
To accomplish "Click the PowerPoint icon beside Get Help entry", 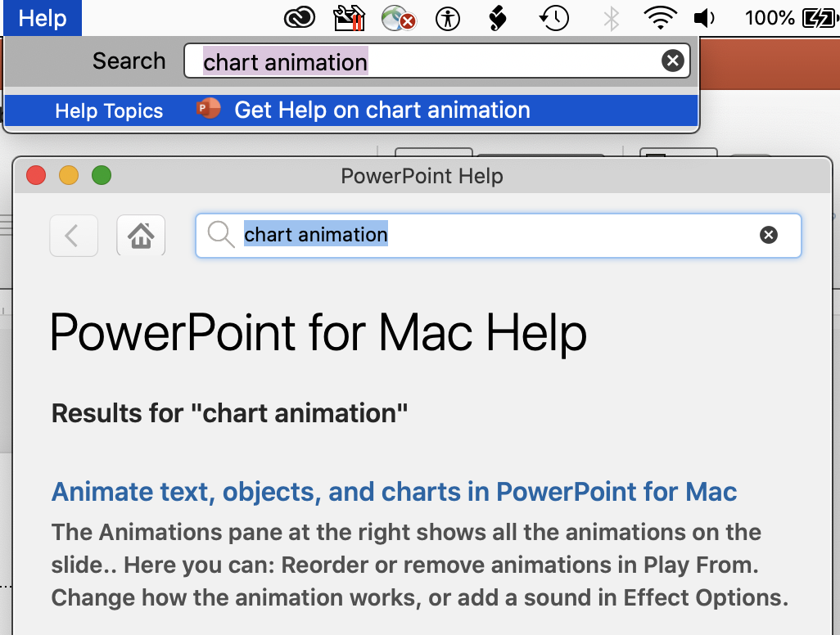I will (207, 107).
